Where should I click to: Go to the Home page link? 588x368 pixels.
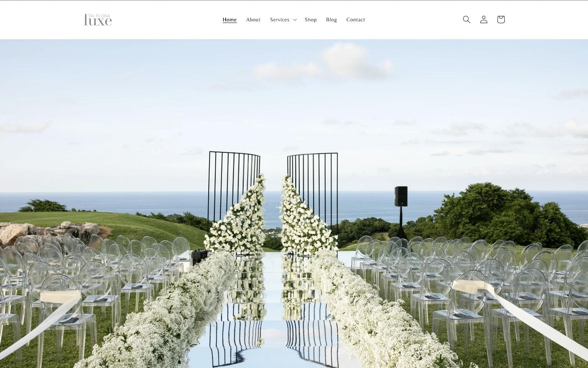230,20
